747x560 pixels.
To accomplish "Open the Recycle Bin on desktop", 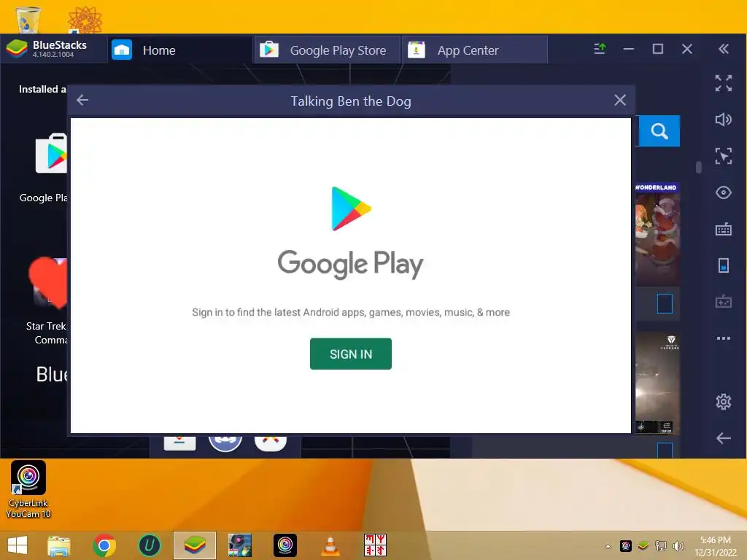I will (28, 19).
